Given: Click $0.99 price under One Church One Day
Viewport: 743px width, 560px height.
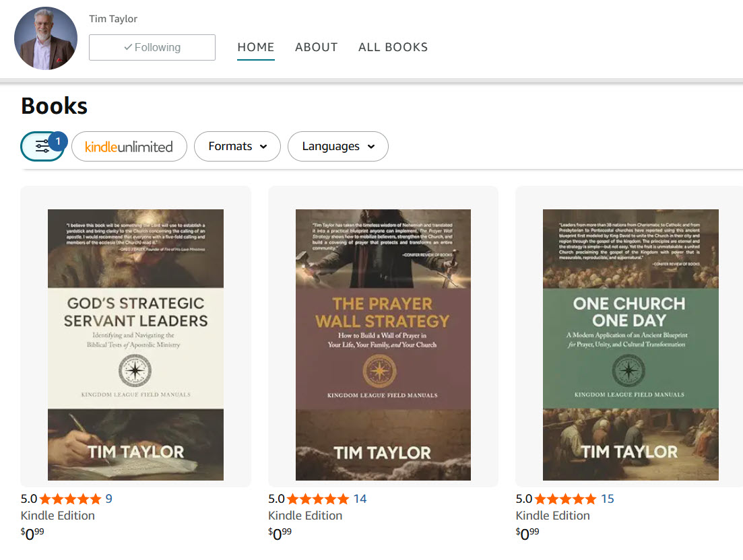Looking at the screenshot, I should pos(527,534).
